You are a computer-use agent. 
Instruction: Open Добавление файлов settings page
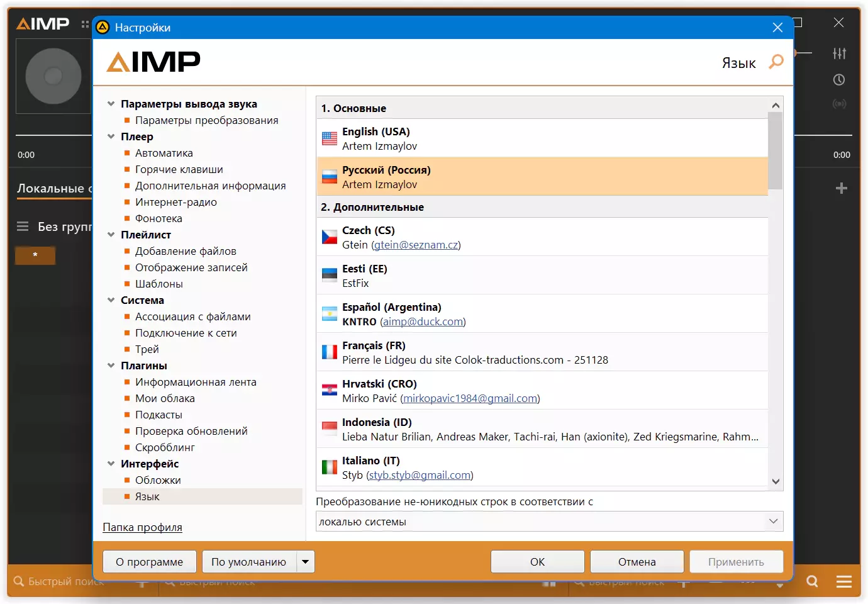(x=186, y=251)
